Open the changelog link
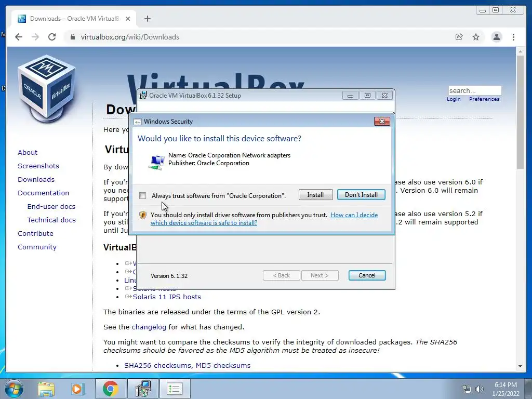This screenshot has width=532, height=399. tap(149, 327)
